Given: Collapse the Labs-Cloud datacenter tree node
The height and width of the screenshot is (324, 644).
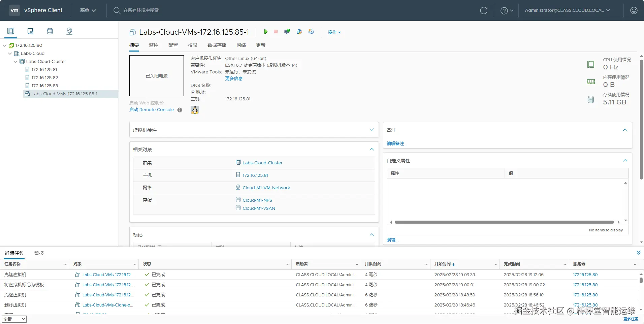Looking at the screenshot, I should pyautogui.click(x=10, y=54).
